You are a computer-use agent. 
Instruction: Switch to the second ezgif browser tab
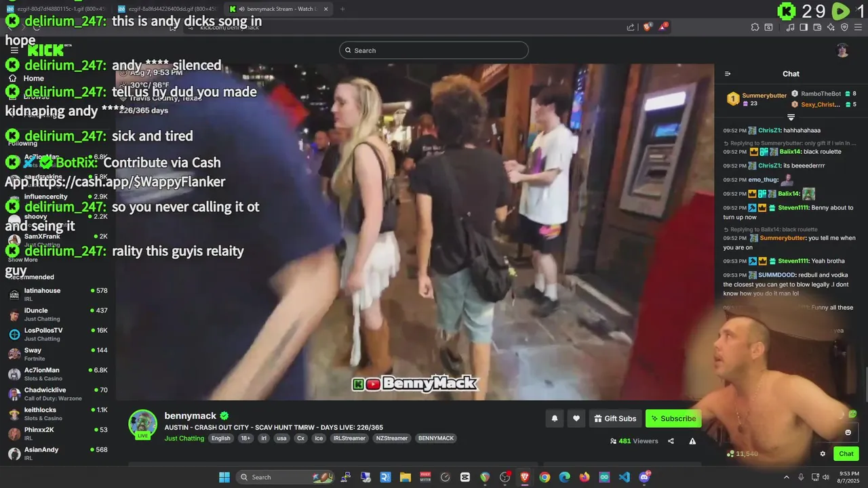[x=167, y=9]
